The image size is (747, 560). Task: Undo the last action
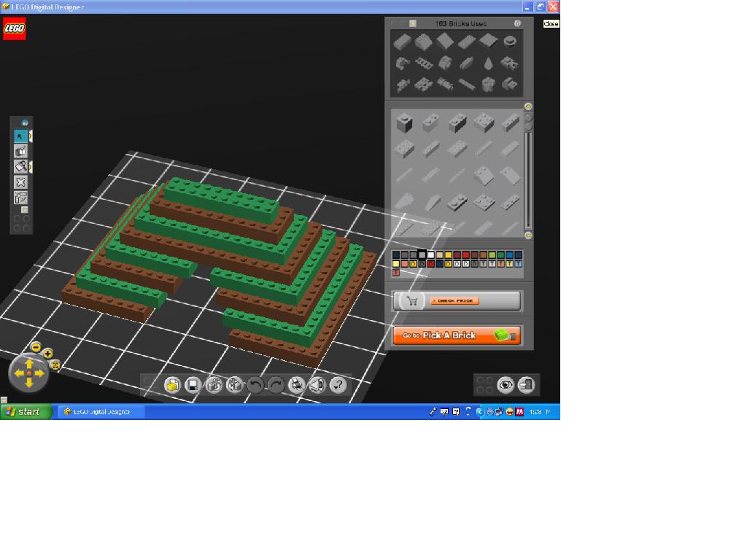tap(255, 385)
